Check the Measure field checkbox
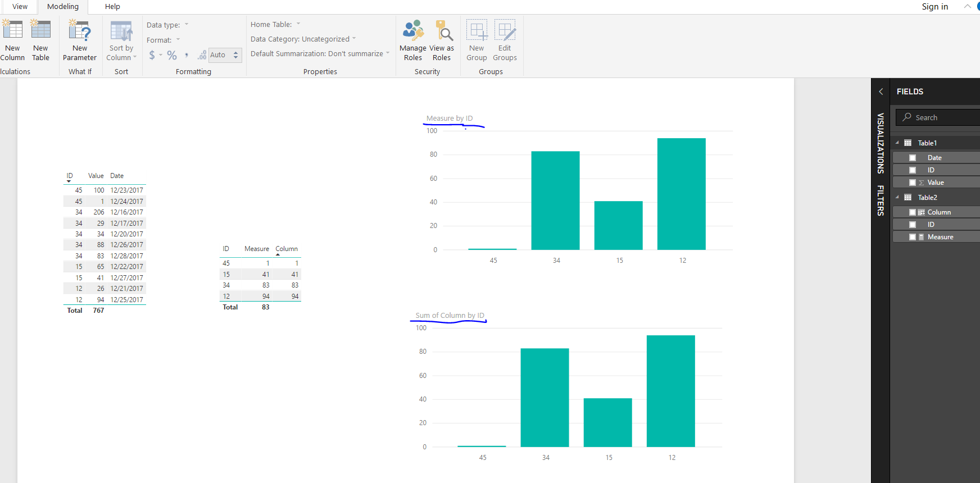The width and height of the screenshot is (980, 483). tap(913, 237)
